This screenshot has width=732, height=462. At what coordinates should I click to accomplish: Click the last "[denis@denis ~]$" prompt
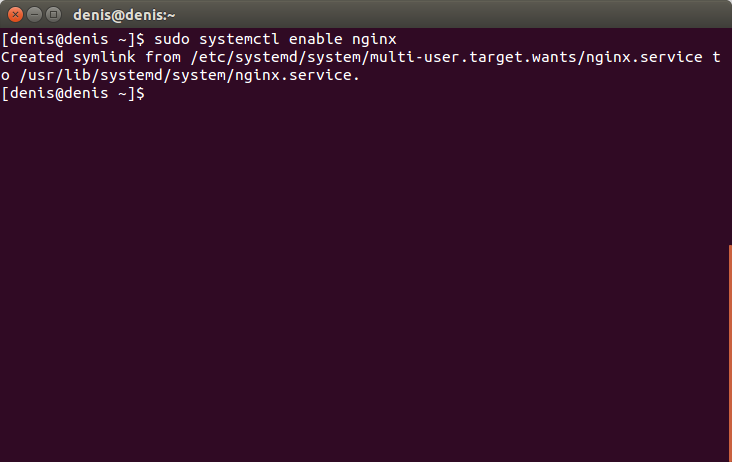coord(73,93)
